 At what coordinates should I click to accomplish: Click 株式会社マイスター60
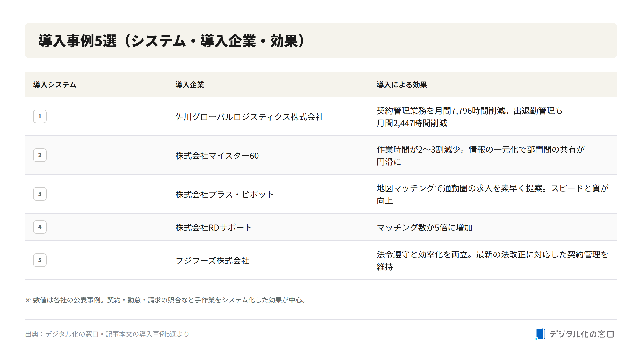pos(217,156)
